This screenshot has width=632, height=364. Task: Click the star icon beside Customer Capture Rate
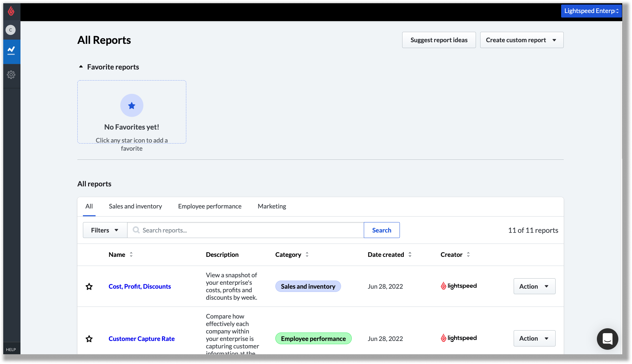pos(89,339)
